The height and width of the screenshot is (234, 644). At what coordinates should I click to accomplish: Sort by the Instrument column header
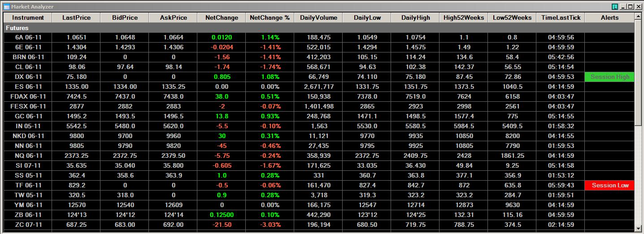point(28,17)
